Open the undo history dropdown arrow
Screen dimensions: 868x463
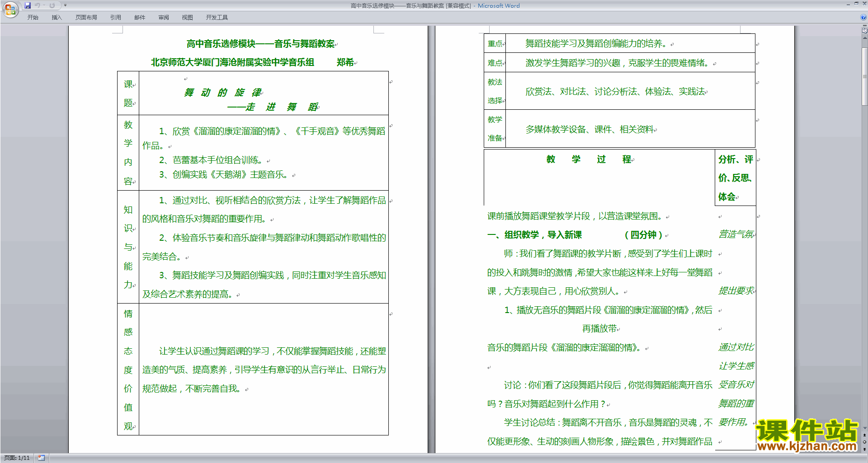click(44, 5)
